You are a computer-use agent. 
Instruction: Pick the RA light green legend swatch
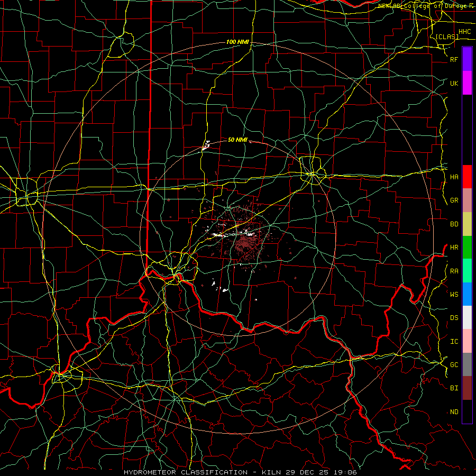pos(467,271)
